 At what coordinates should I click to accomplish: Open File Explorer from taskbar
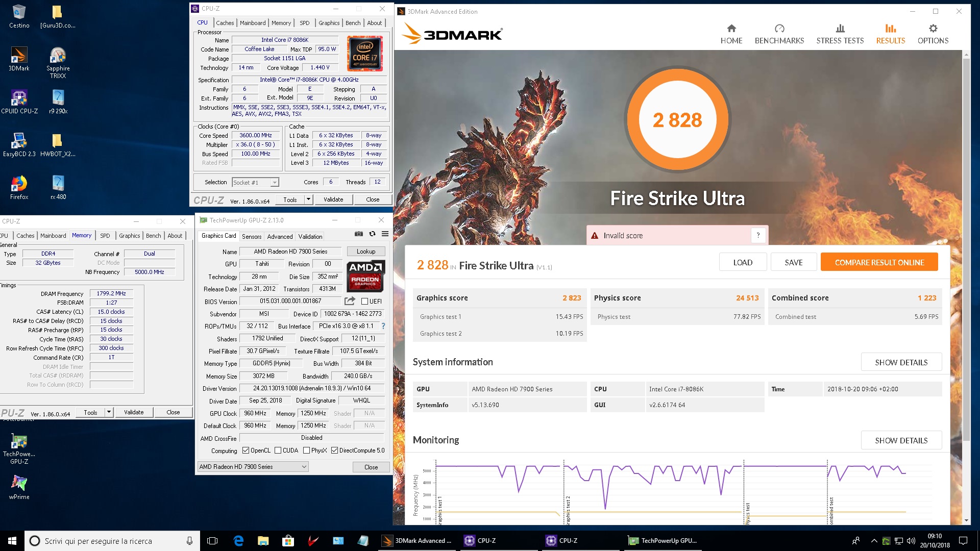coord(263,541)
